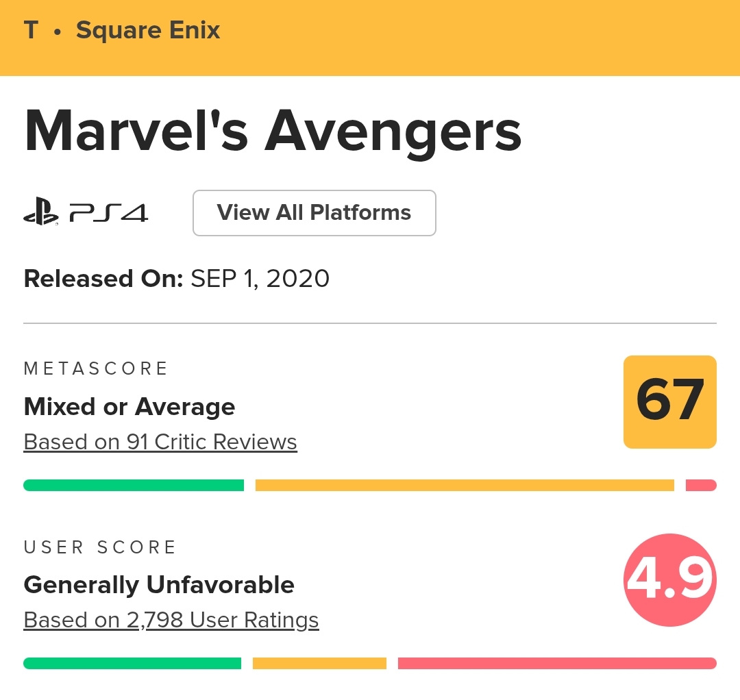Click the METASCORE section label

click(96, 368)
